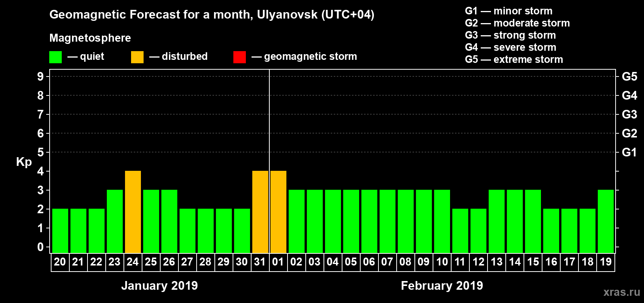This screenshot has width=644, height=303.
Task: Click the 'G1 — minor storm' legend text
Action: [x=509, y=11]
